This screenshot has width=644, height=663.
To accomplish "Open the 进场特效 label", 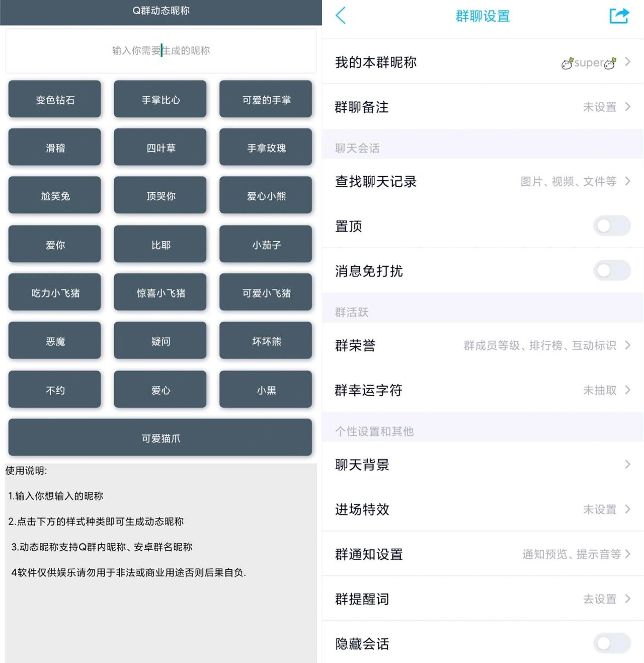I will pyautogui.click(x=362, y=509).
